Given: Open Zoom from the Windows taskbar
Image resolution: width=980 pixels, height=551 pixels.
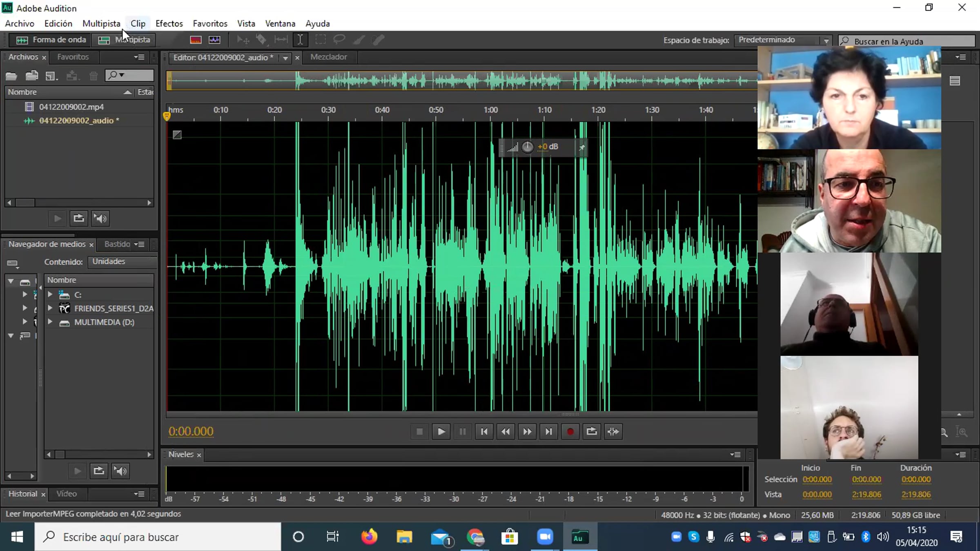Looking at the screenshot, I should point(544,537).
